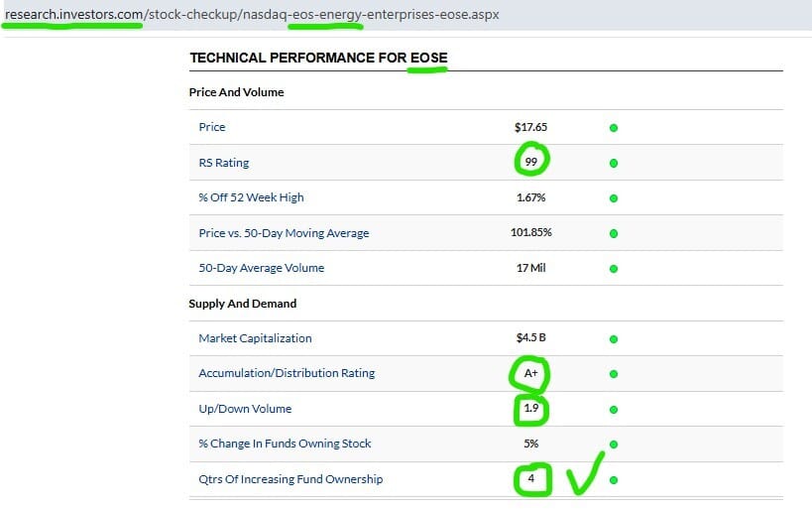This screenshot has height=509, width=812.
Task: Click green dot for Accumulation/Distribution Rating
Action: (614, 374)
